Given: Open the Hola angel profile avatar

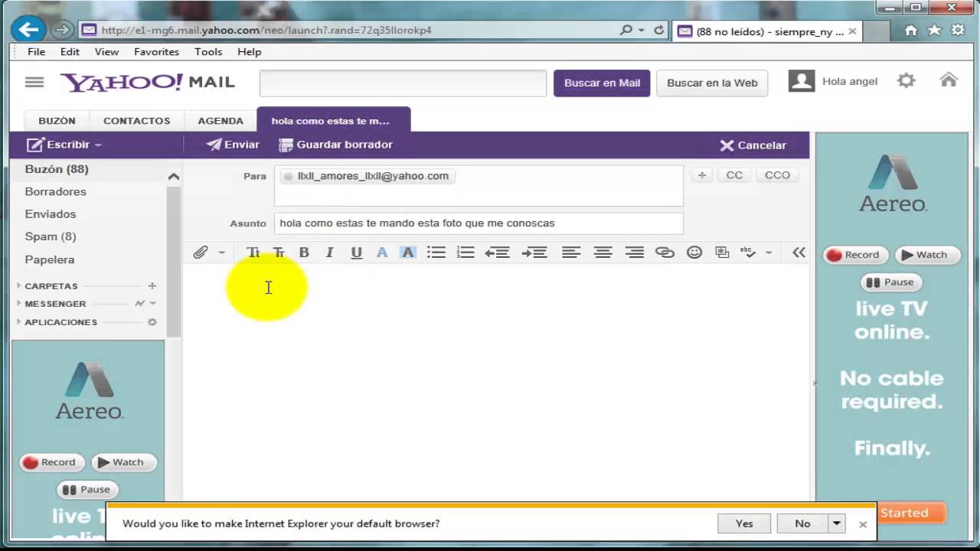Looking at the screenshot, I should pyautogui.click(x=802, y=81).
